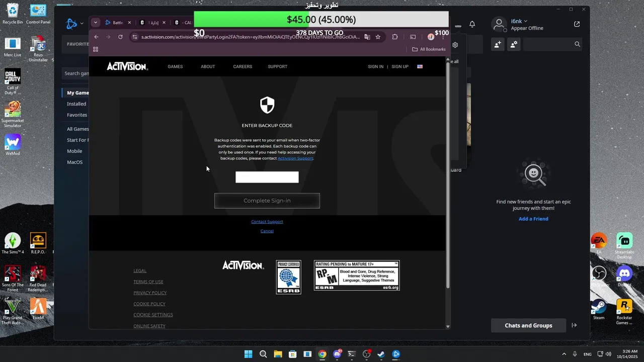Screen dimensions: 644x362
Task: Bookmark this page with the star icon
Action: (x=378, y=37)
